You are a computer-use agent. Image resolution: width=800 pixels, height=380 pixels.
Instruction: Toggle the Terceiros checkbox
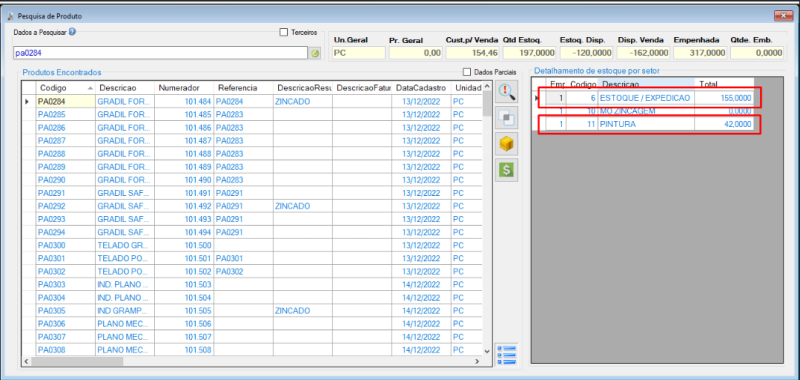point(284,32)
